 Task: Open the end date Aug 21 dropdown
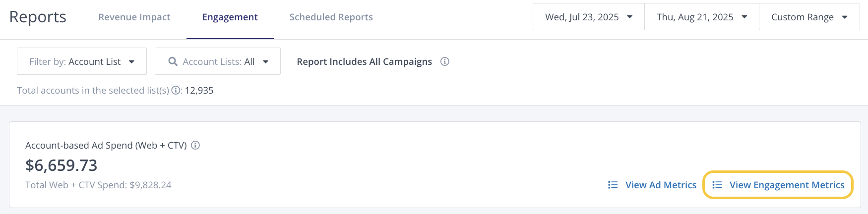(701, 17)
